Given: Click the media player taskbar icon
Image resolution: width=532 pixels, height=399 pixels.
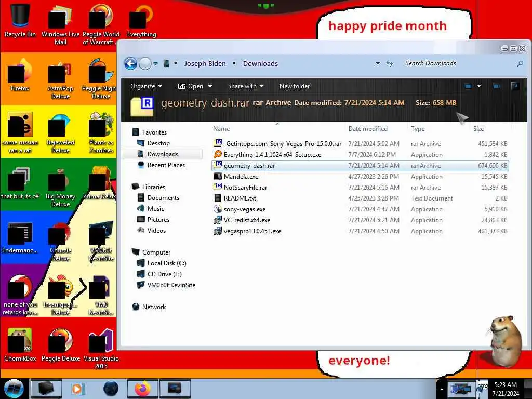Looking at the screenshot, I should 77,389.
